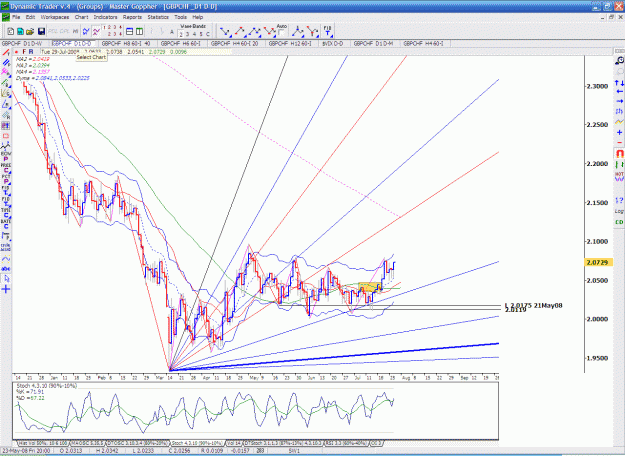
Task: Select the TIME C projection tool
Action: (6, 213)
